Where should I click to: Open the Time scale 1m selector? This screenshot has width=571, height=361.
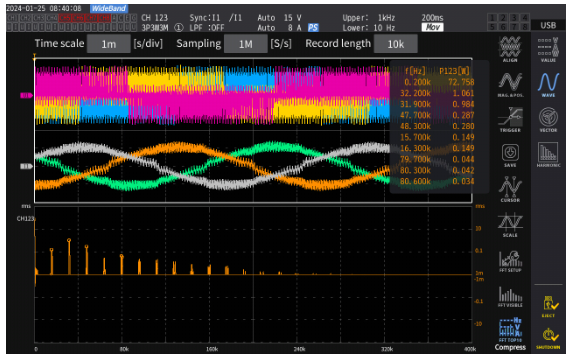[109, 44]
